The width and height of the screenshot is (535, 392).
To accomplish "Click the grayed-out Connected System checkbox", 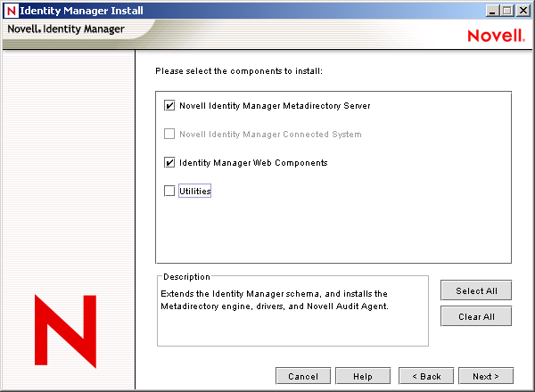I will [x=169, y=135].
